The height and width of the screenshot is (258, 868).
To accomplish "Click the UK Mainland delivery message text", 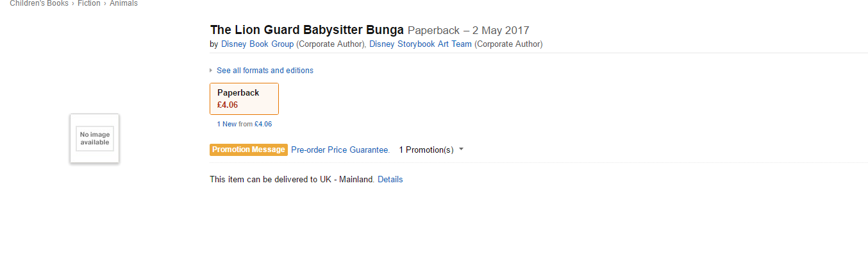I will tap(292, 180).
